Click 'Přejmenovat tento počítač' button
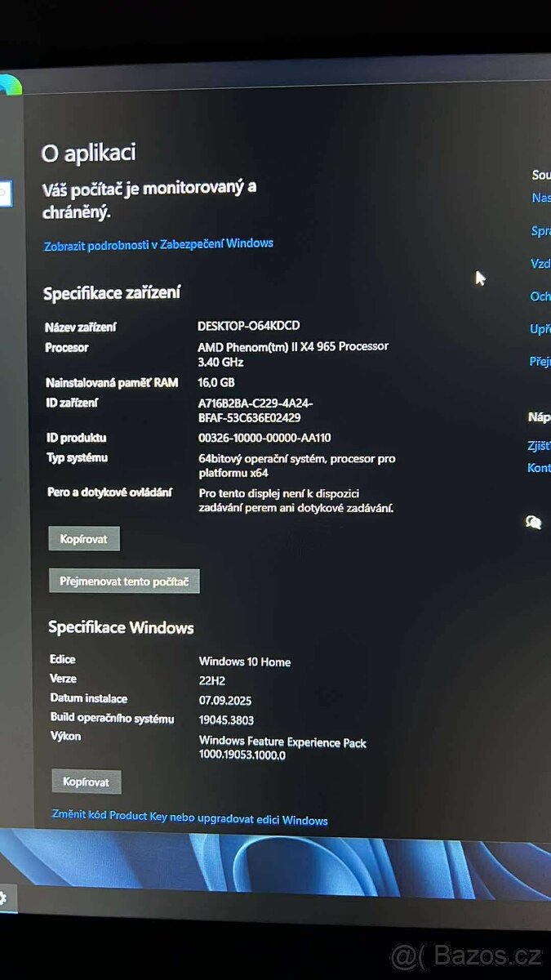Image resolution: width=551 pixels, height=980 pixels. [124, 581]
